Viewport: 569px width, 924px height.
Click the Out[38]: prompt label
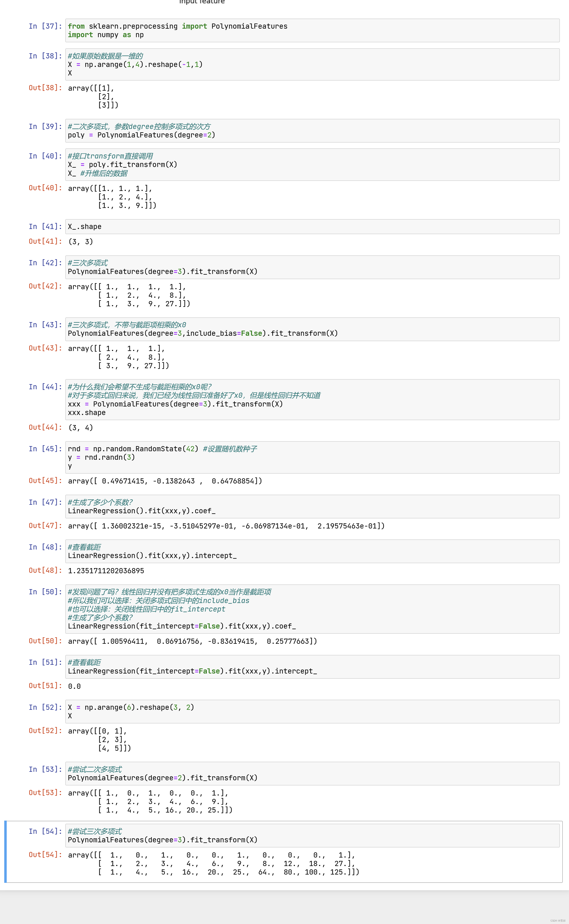45,88
